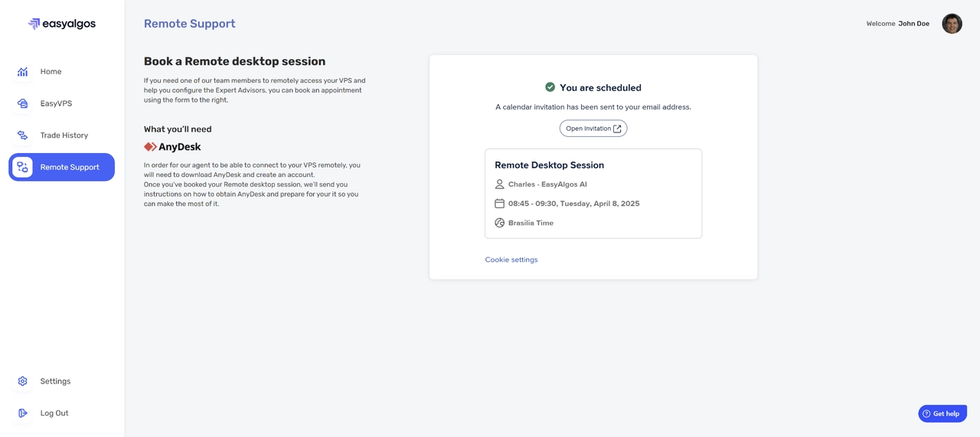This screenshot has width=980, height=437.
Task: Click the calendar icon beside session time
Action: 499,204
